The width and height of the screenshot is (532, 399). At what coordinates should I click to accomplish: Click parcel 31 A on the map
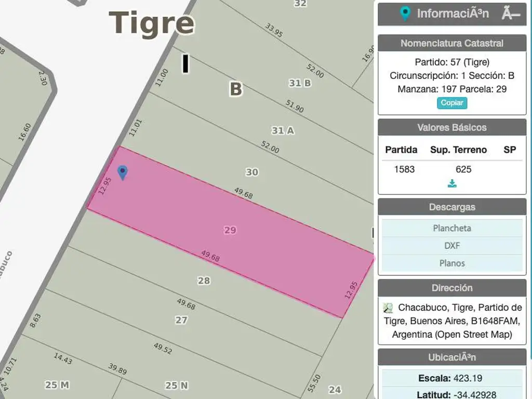(x=283, y=130)
